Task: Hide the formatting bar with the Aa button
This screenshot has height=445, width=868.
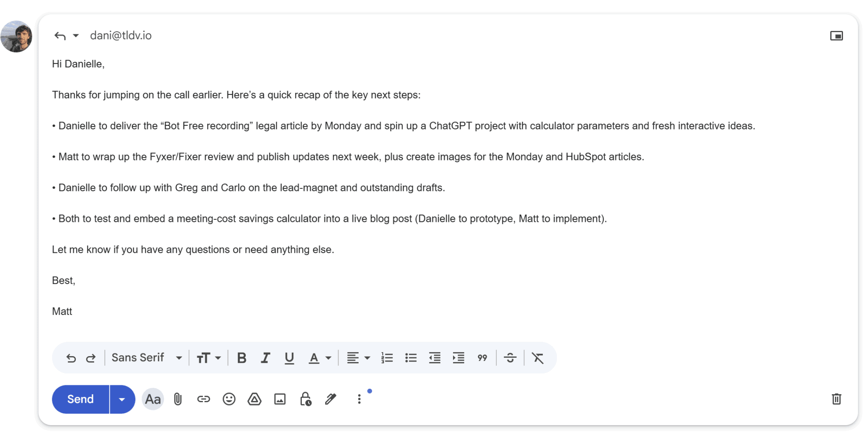Action: point(152,399)
